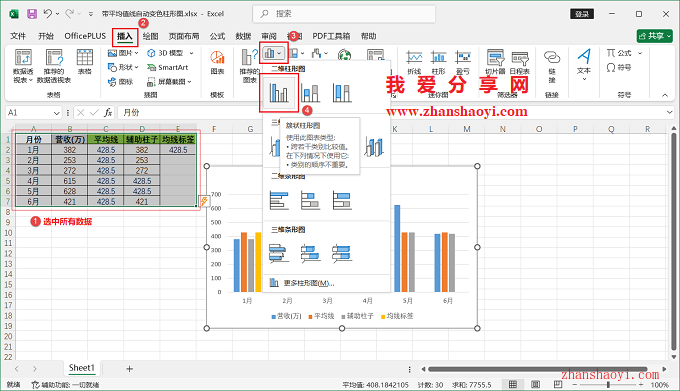Viewport: 680px width, 391px height.
Task: Insert SmartArt graphic
Action: tap(167, 67)
